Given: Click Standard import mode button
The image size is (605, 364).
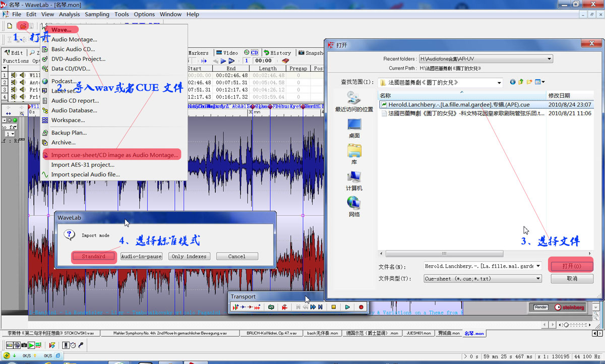Looking at the screenshot, I should tap(94, 256).
